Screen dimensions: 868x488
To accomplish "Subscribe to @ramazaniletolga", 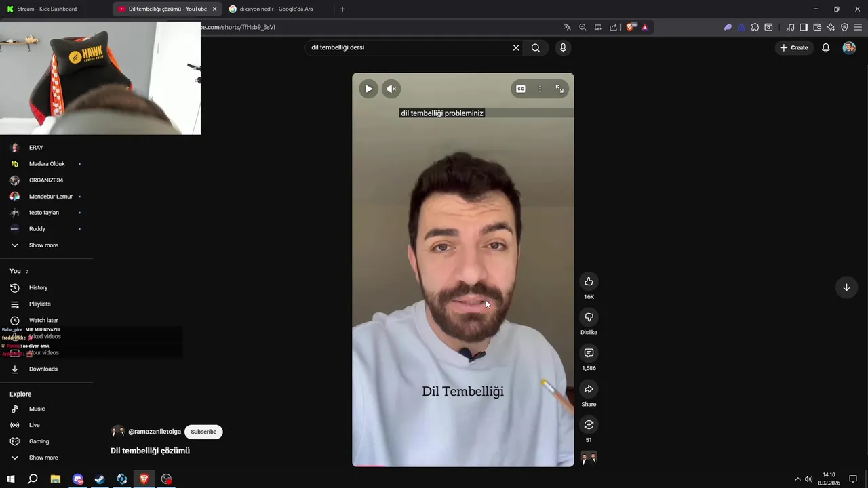I will pos(203,432).
